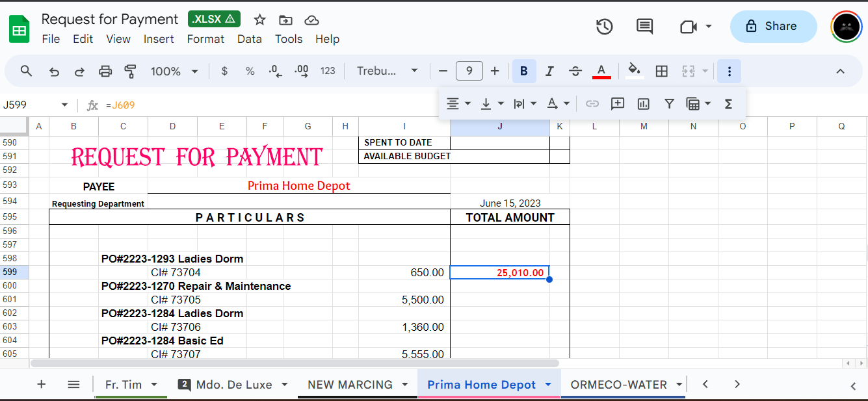Open text wrapping dropdown

pyautogui.click(x=525, y=104)
